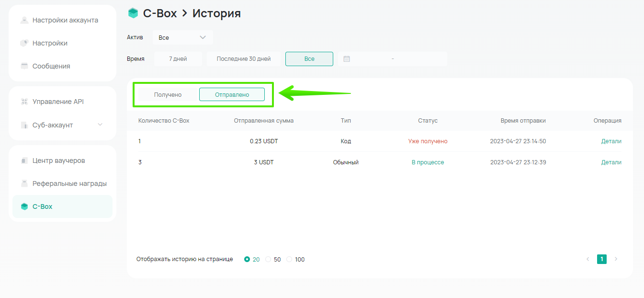Click the История heading text
Image resolution: width=644 pixels, height=298 pixels.
pyautogui.click(x=216, y=13)
